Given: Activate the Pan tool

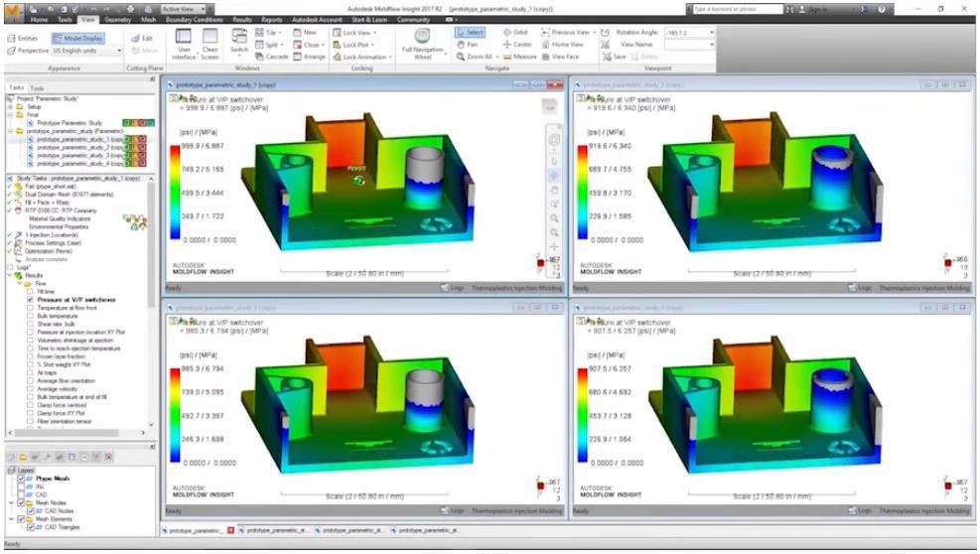Looking at the screenshot, I should (x=468, y=45).
